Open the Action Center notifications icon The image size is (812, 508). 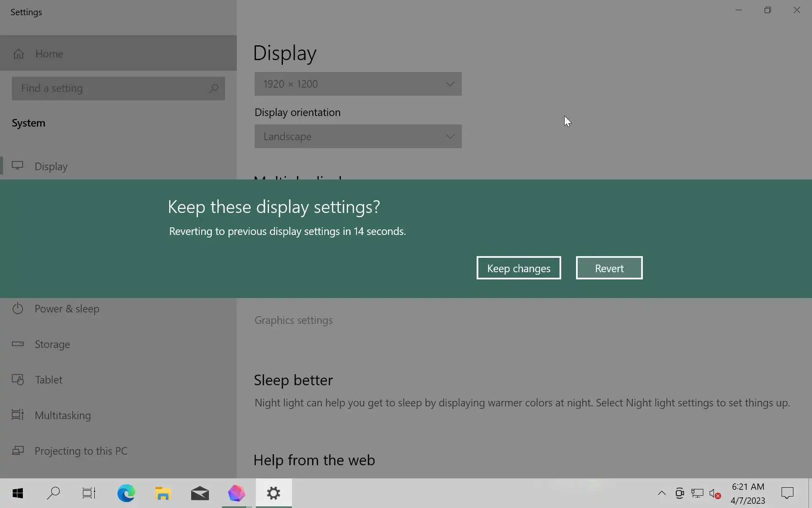[x=787, y=493]
